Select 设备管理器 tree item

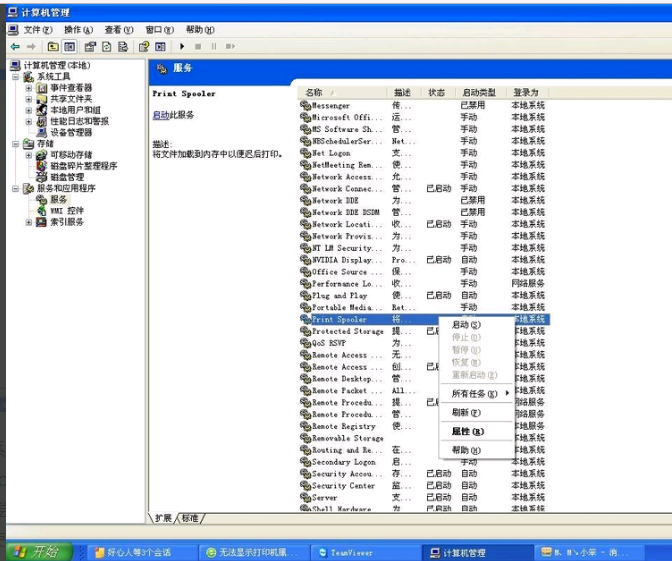coord(71,132)
